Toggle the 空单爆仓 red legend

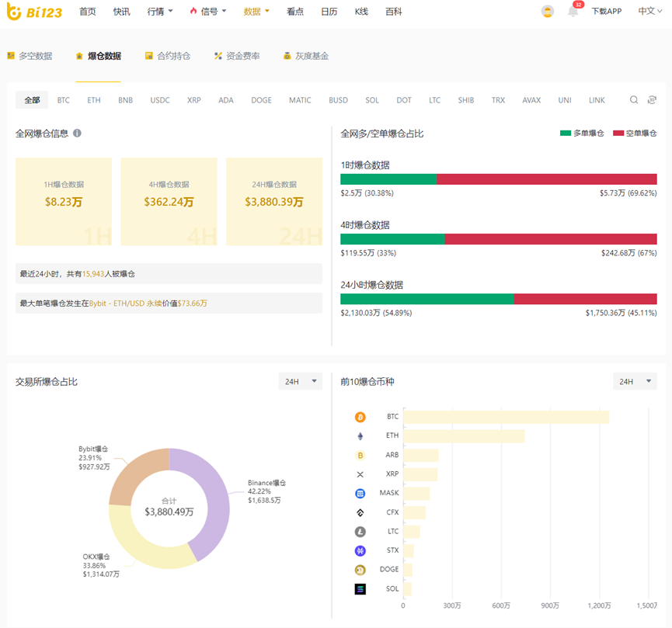pyautogui.click(x=635, y=134)
